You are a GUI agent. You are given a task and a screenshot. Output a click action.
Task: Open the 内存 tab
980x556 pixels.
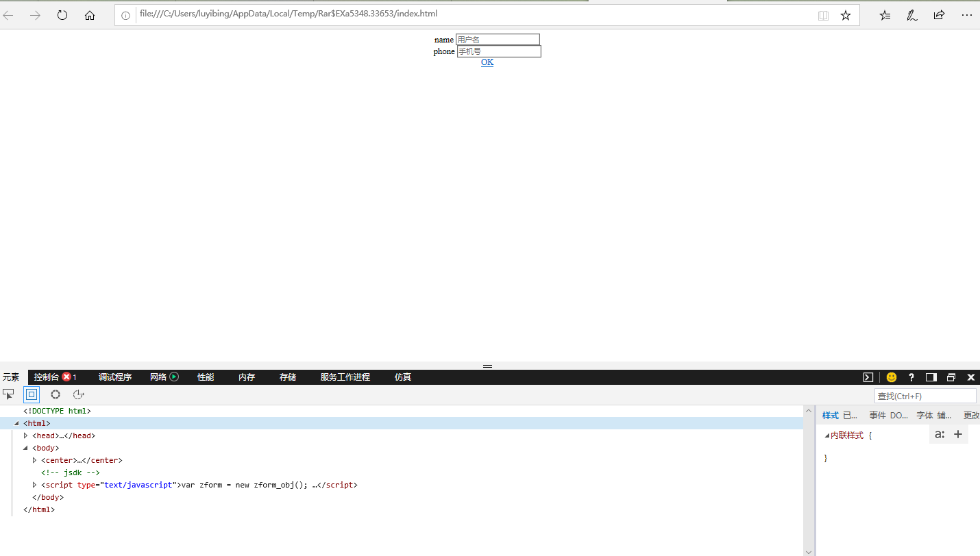pos(247,377)
